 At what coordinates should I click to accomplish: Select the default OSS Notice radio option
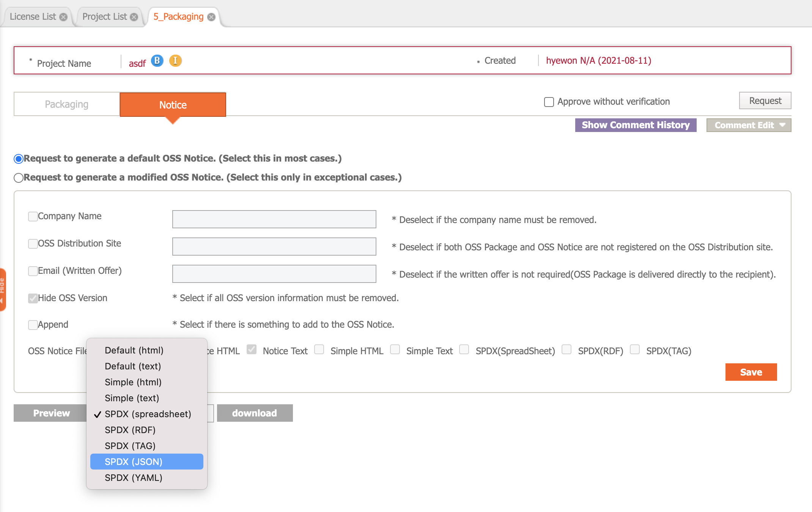(x=19, y=159)
